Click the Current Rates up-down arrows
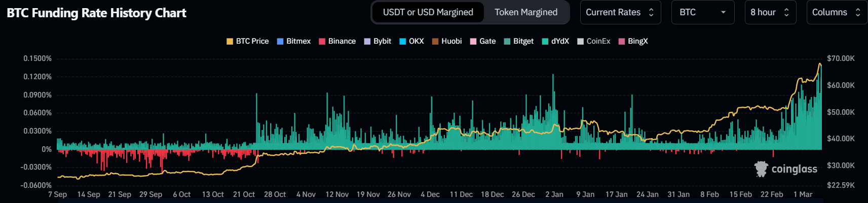The width and height of the screenshot is (868, 203). click(652, 12)
